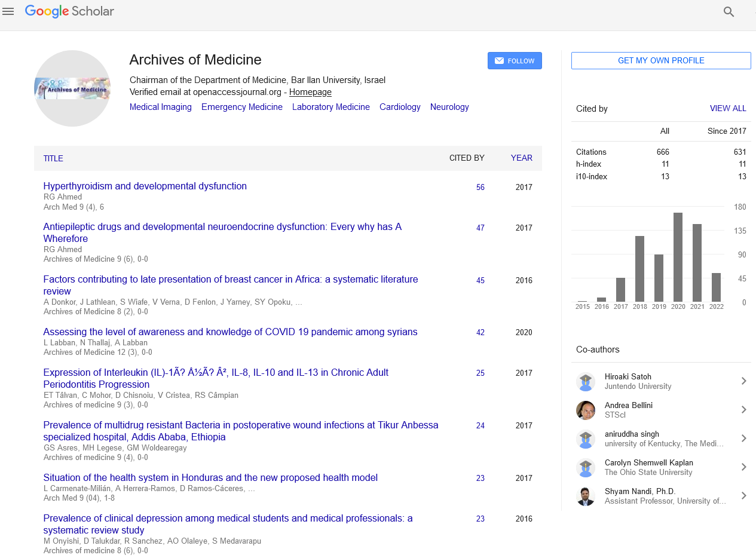The height and width of the screenshot is (558, 756).
Task: Click Andrea Bellini's profile photo
Action: tap(586, 410)
